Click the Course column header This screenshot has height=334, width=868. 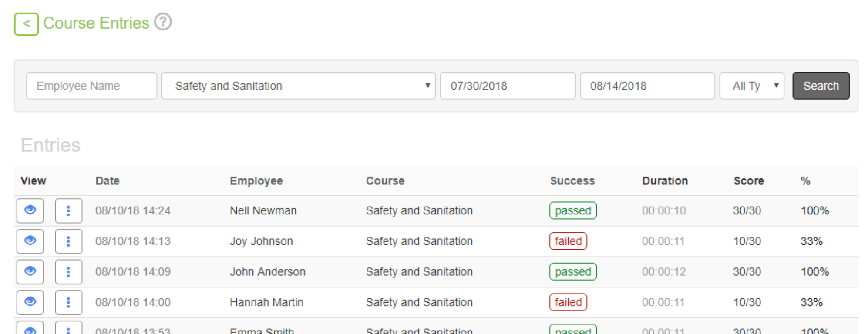[385, 181]
